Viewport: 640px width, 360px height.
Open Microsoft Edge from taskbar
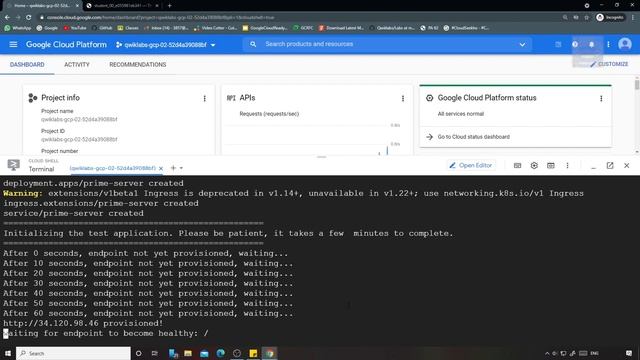pos(220,353)
